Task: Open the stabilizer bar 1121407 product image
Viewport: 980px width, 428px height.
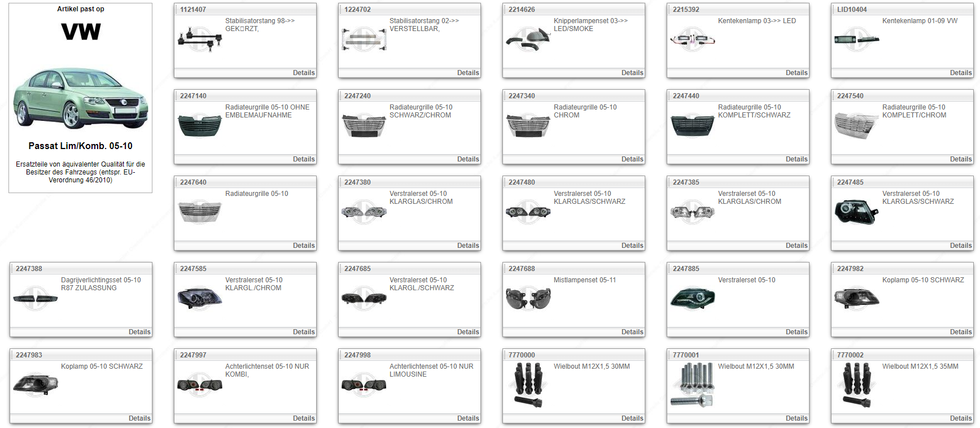Action: (x=200, y=40)
